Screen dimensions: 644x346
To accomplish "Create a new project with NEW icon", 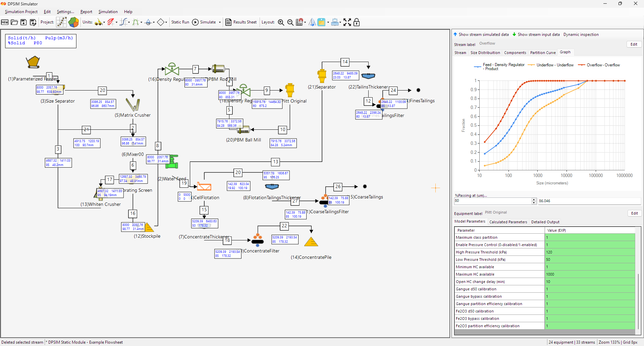I will pyautogui.click(x=5, y=22).
